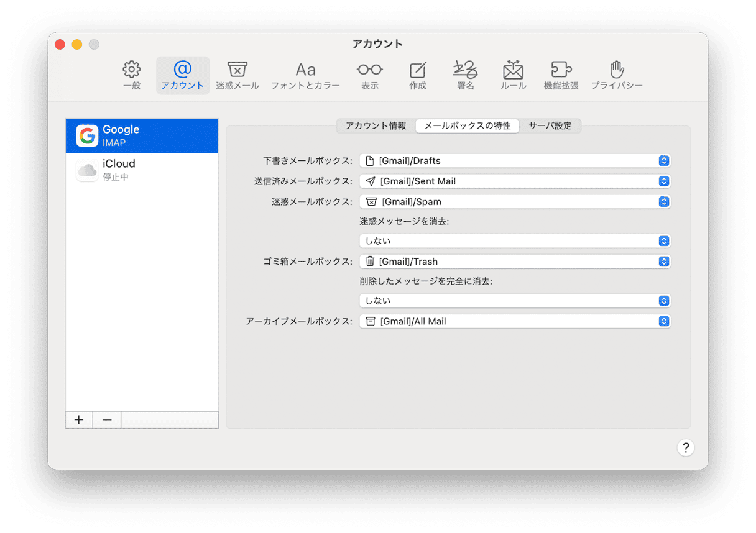Open the 署名 signatures pane
This screenshot has width=756, height=533.
click(x=465, y=76)
